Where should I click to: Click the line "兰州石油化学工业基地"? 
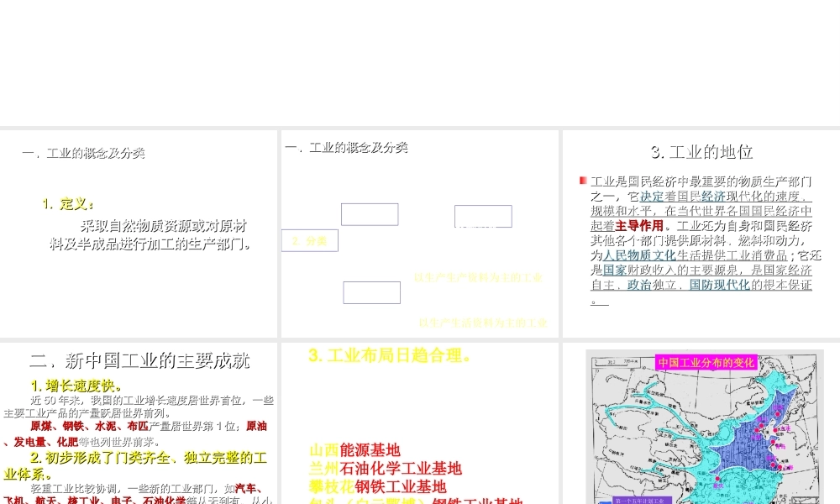coord(386,468)
